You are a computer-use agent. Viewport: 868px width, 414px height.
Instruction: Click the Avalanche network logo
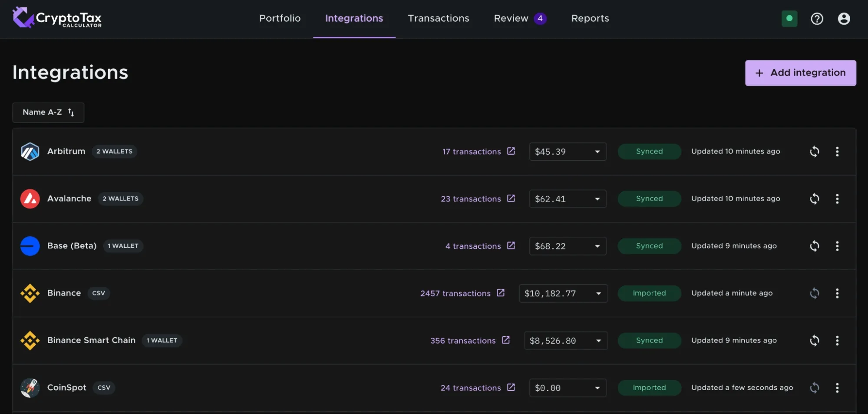point(30,199)
